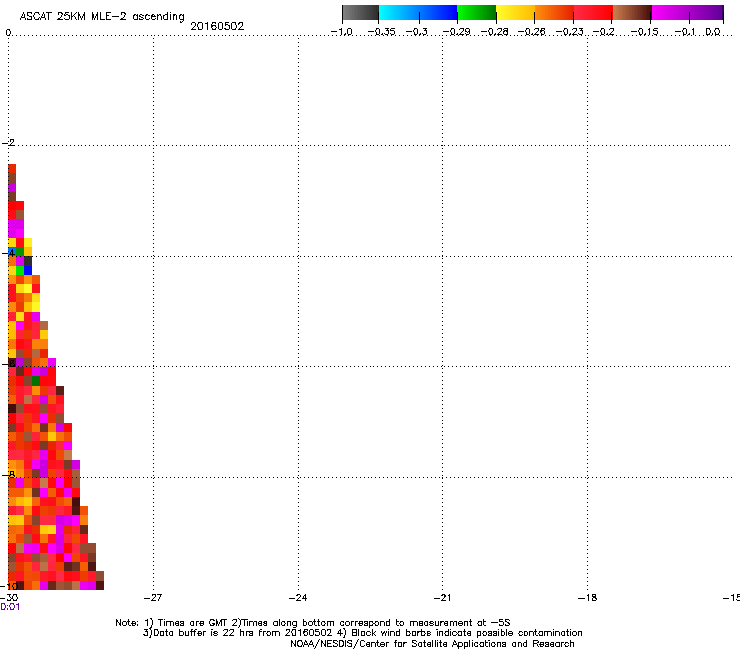This screenshot has height=650, width=740.
Task: Click the -0.28 color scale label
Action: [495, 32]
